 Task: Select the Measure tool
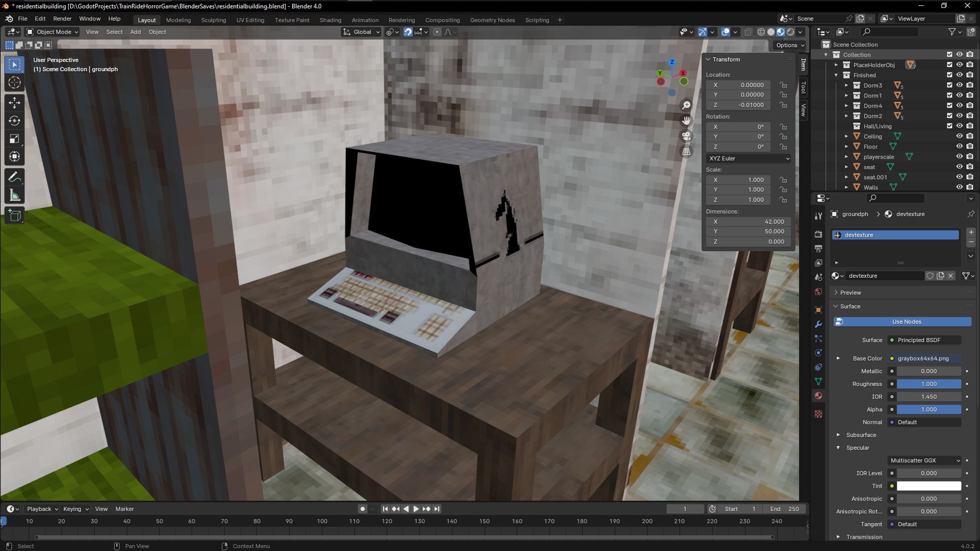[x=15, y=196]
